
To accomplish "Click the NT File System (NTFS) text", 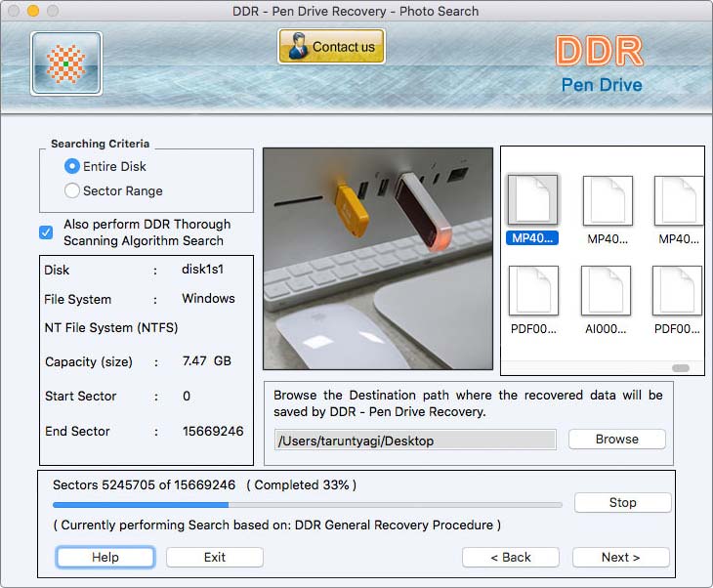I will point(111,328).
